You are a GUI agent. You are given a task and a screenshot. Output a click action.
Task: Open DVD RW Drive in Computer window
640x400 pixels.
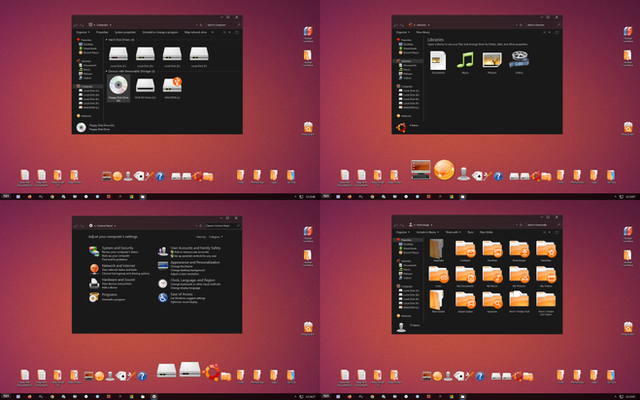click(146, 87)
